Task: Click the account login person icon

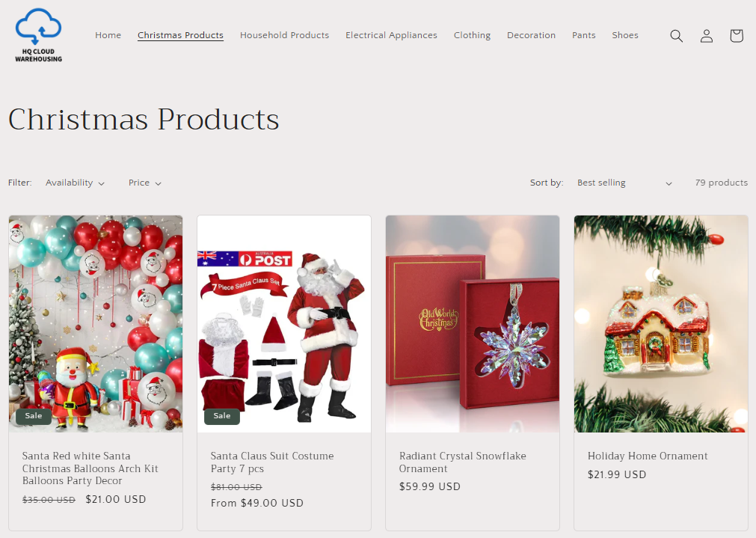Action: click(x=707, y=36)
